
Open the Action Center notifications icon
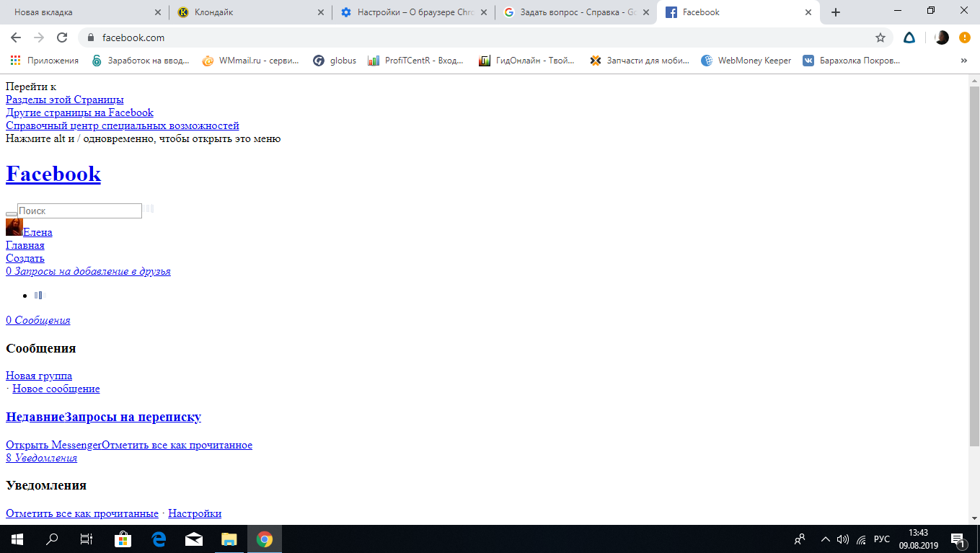click(x=958, y=539)
